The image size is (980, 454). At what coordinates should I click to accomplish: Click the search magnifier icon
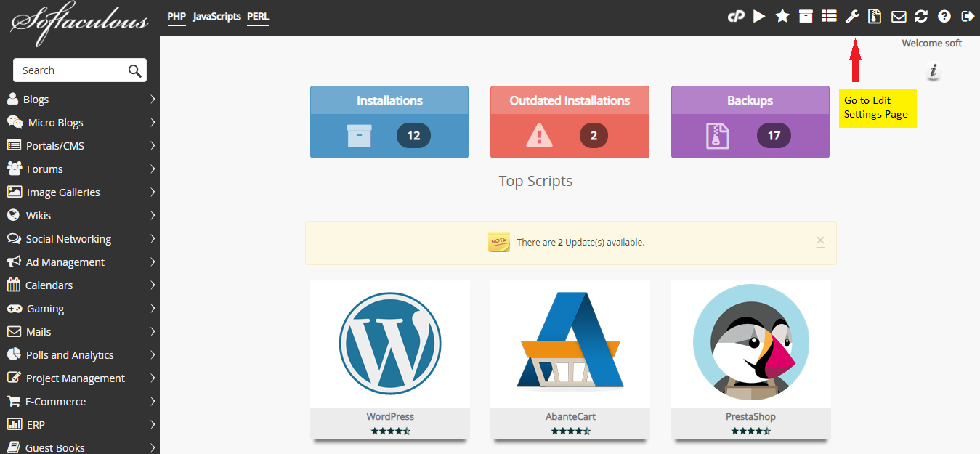tap(135, 70)
